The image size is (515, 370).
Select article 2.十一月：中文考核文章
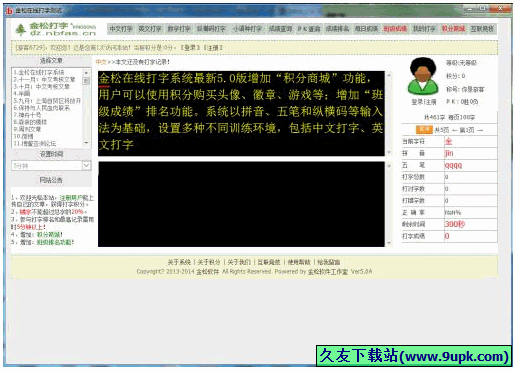[x=44, y=79]
